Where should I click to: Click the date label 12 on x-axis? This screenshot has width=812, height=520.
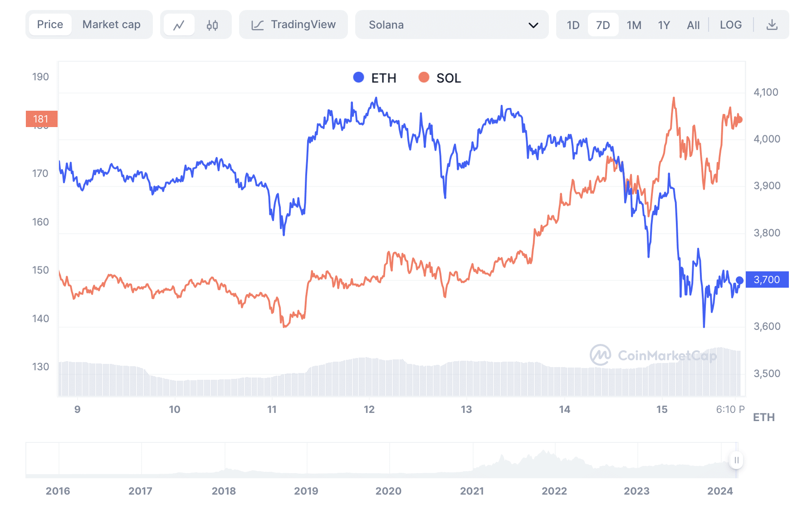369,409
